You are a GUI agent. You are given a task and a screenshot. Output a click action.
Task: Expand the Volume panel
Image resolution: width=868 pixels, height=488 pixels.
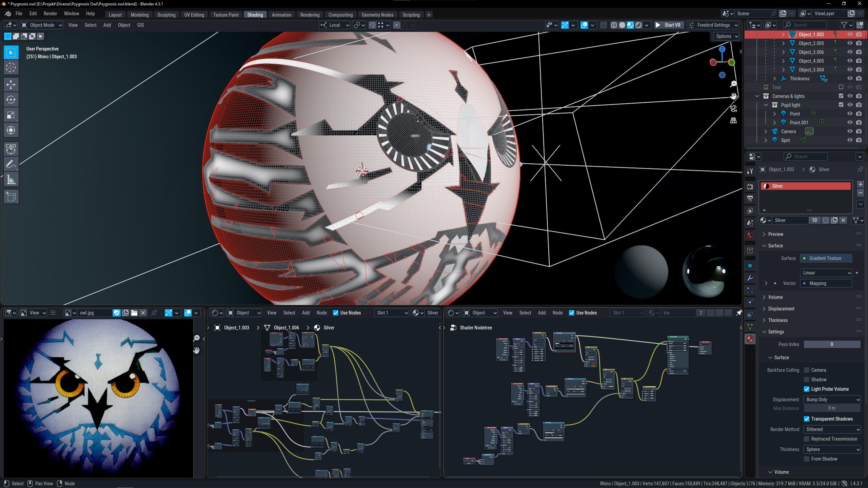tap(775, 297)
